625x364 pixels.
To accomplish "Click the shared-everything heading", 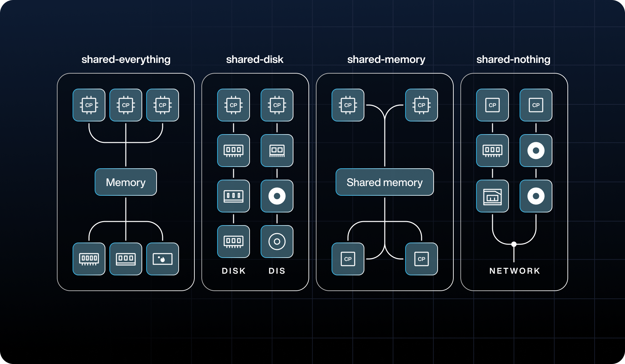I will pos(126,60).
